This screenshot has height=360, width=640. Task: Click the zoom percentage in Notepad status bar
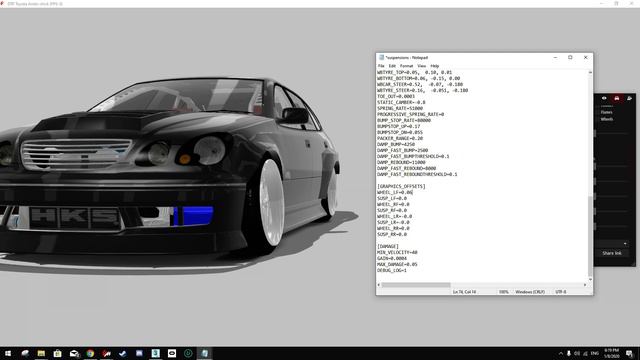(x=503, y=292)
